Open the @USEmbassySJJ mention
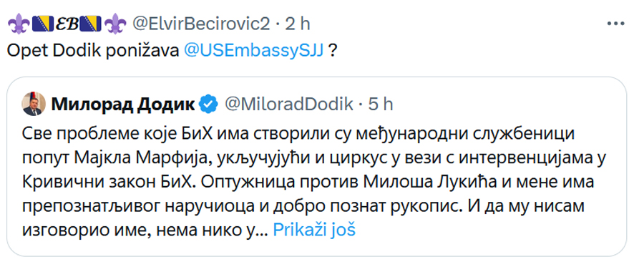 [254, 51]
